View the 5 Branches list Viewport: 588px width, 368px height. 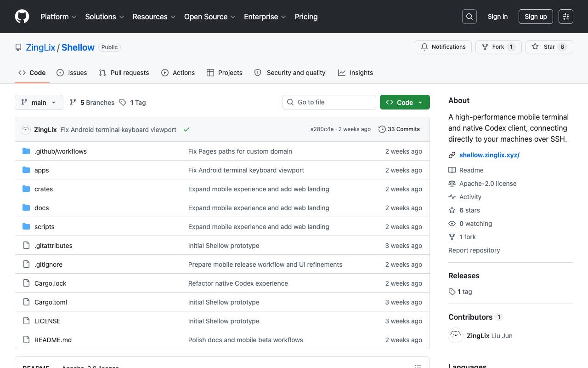(x=92, y=103)
